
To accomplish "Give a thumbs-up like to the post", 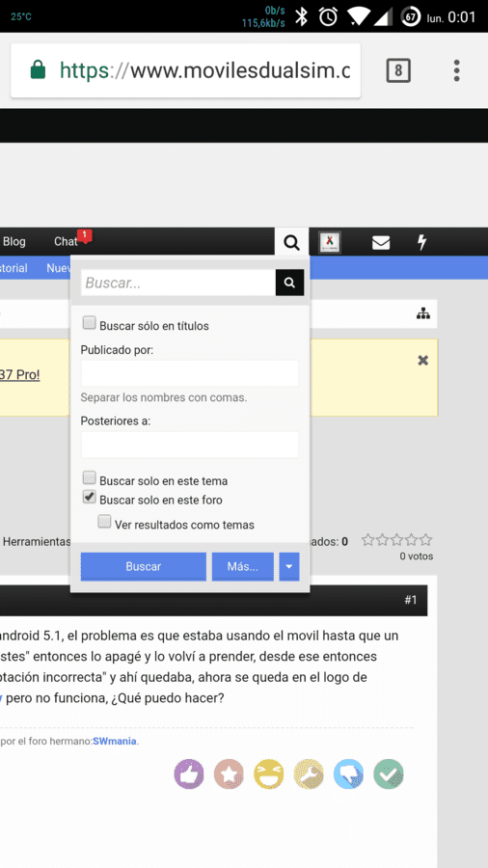I will [x=189, y=773].
